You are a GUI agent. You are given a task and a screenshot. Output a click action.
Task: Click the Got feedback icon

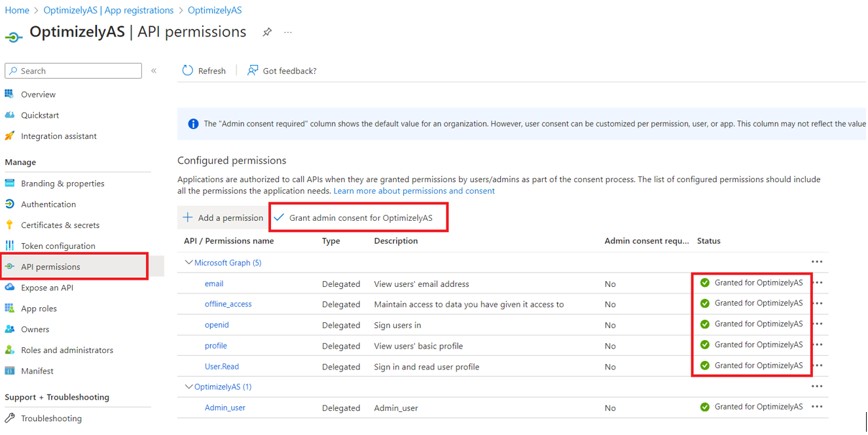coord(253,71)
